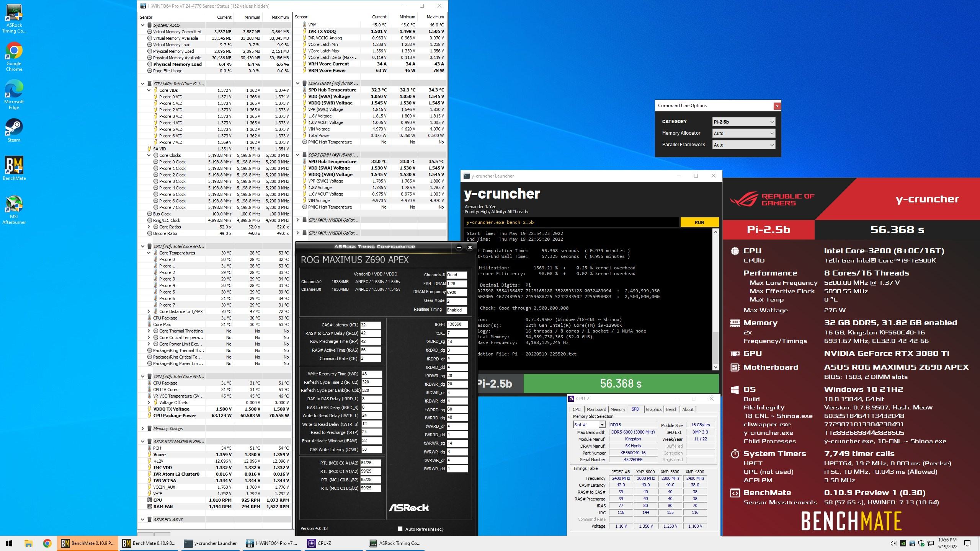Switch to Bench tab in CPU-Z

tap(671, 409)
